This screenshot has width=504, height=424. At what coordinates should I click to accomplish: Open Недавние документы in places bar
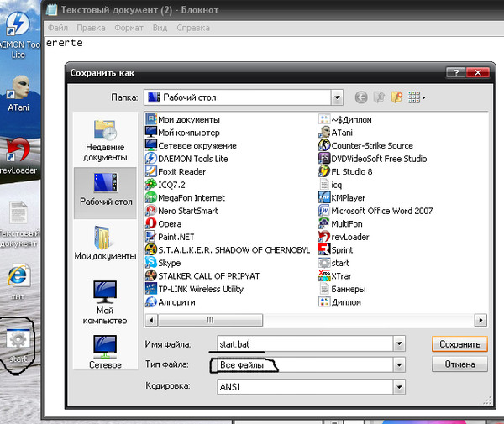point(105,140)
